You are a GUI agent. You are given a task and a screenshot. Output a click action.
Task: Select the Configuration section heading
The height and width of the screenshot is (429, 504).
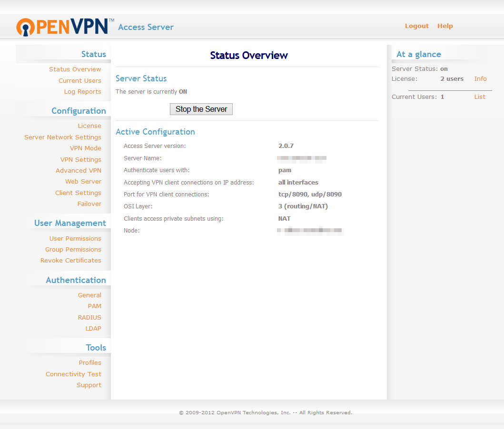79,111
